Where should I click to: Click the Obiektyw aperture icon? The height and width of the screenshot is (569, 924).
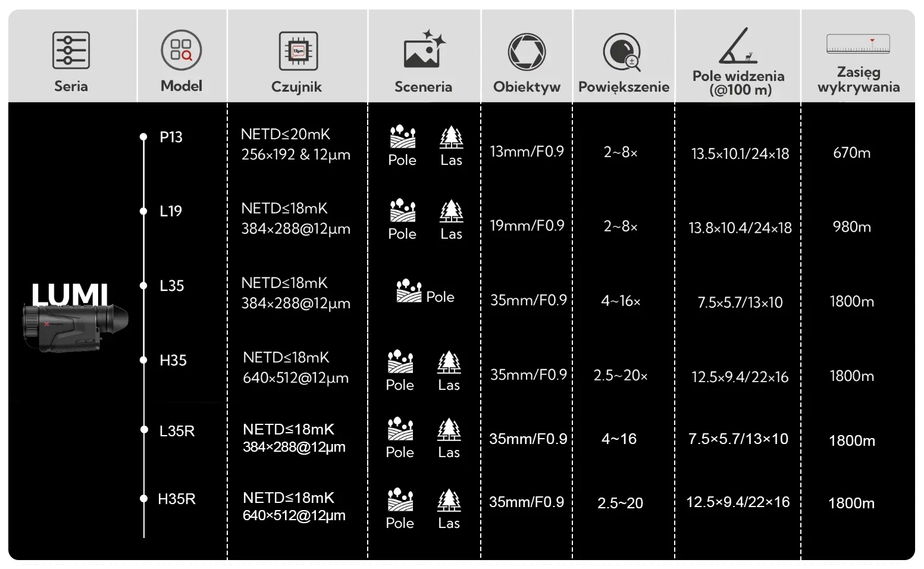pos(527,52)
